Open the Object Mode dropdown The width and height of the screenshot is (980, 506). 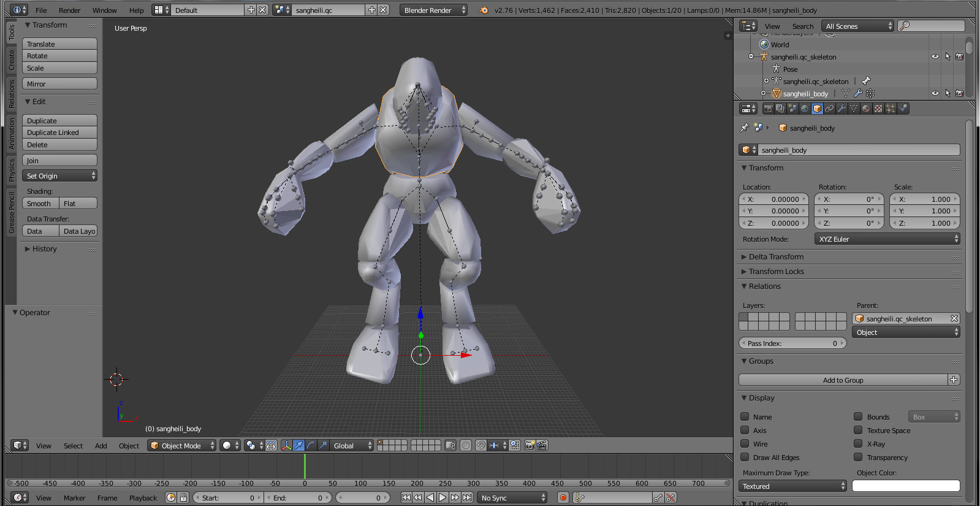(x=182, y=445)
